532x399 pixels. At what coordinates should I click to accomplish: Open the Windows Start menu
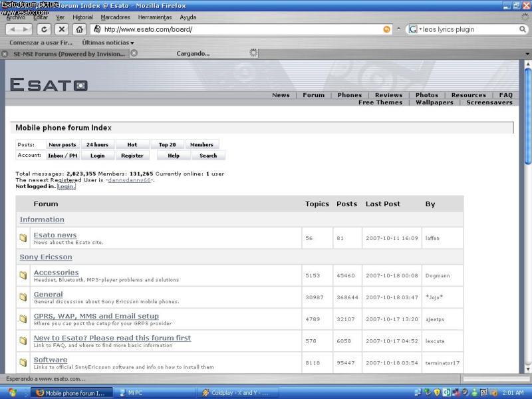pos(12,393)
